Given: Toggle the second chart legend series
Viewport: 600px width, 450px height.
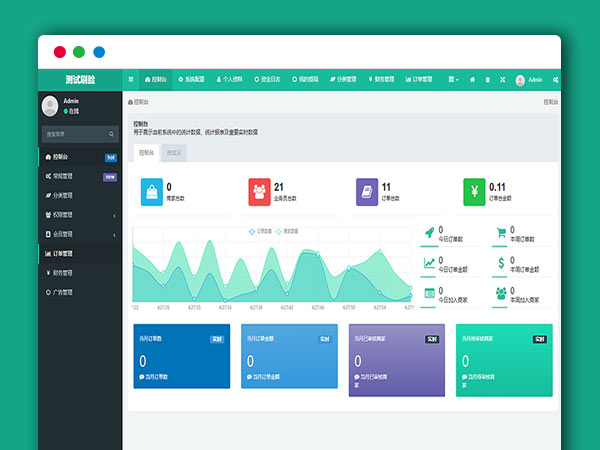Looking at the screenshot, I should click(x=290, y=230).
